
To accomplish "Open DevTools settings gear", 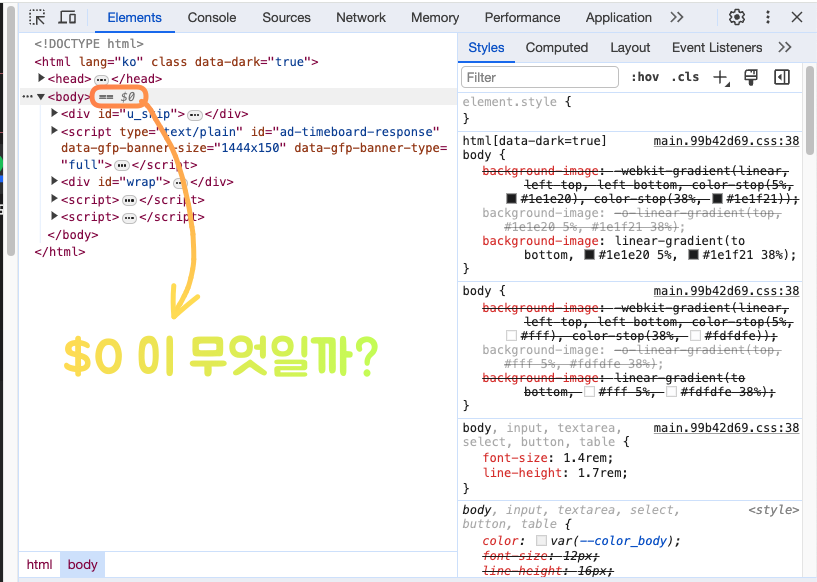I will 736,17.
